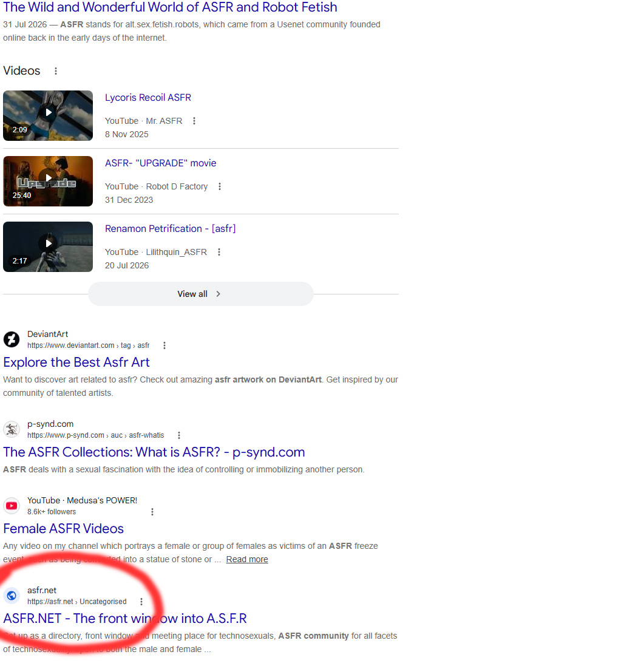Click the asfr.net globe favicon

click(x=12, y=596)
